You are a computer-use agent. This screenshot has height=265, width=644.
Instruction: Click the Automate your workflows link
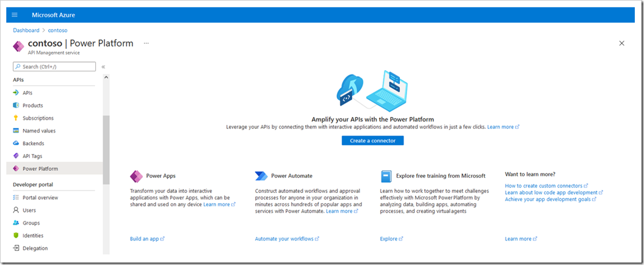(287, 239)
